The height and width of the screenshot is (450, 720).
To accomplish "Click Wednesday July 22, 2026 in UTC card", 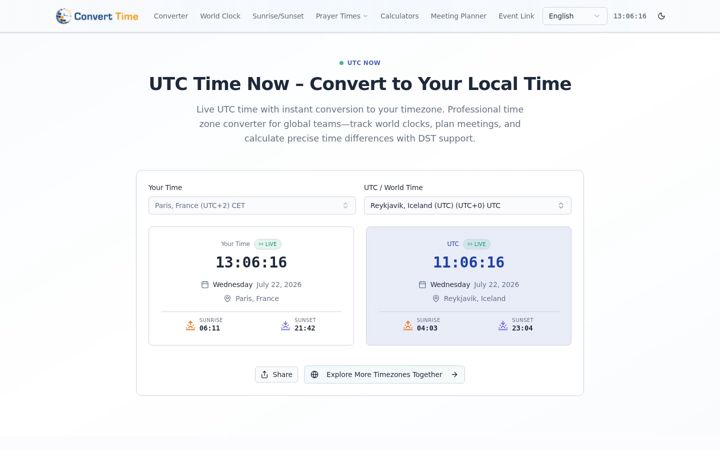I will (x=474, y=285).
